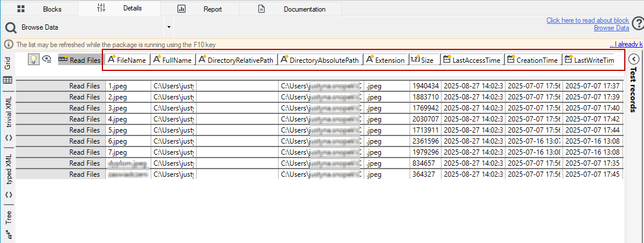Click the size value 2361596
Screen dimensions: 644x243
pyautogui.click(x=425, y=141)
